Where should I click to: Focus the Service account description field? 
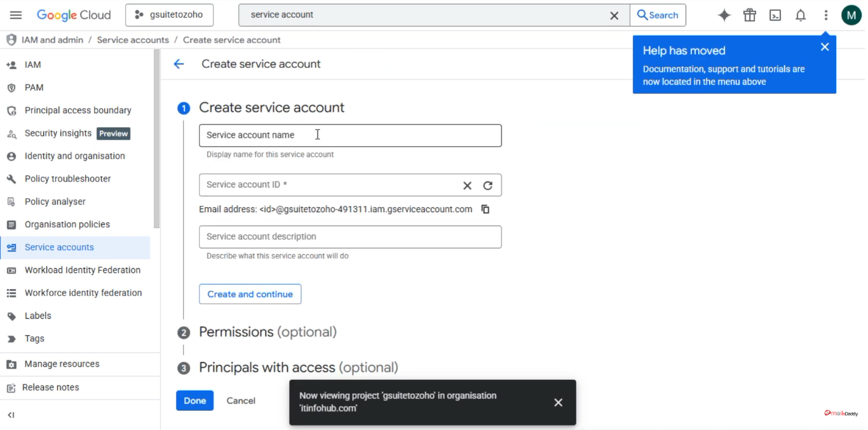coord(350,237)
